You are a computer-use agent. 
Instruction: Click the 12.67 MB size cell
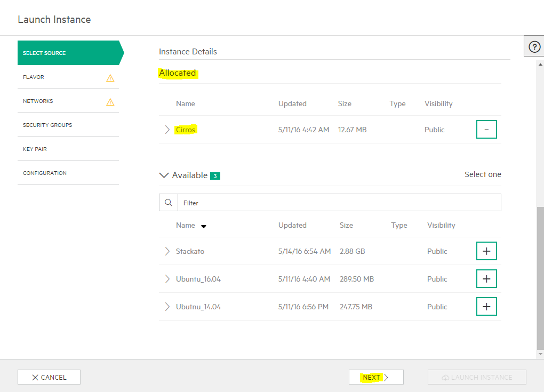point(352,130)
